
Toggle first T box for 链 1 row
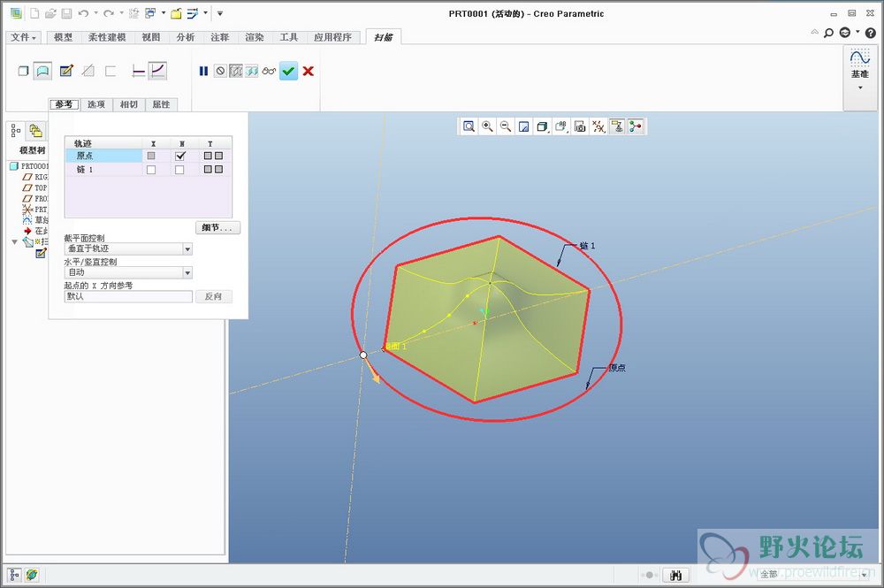208,169
